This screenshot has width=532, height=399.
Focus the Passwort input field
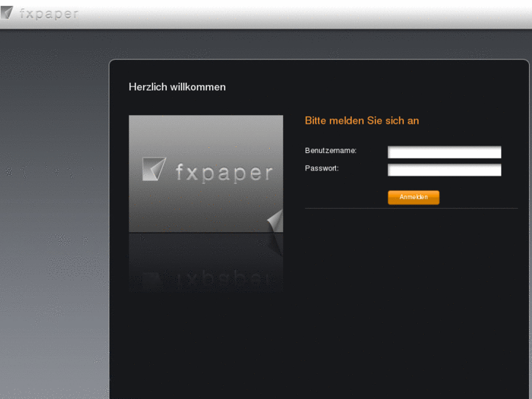coord(444,170)
